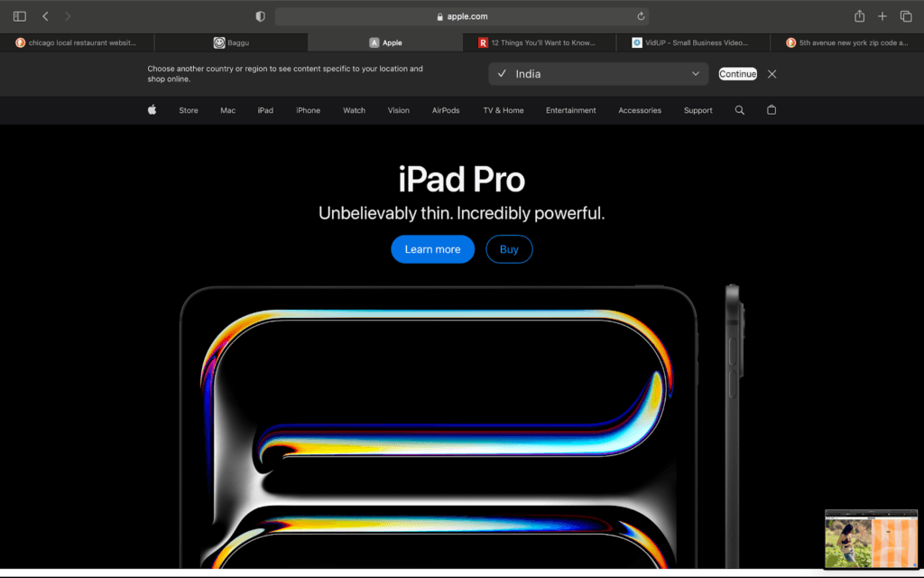924x578 pixels.
Task: Click the 'Choose another country or region' message
Action: click(285, 74)
